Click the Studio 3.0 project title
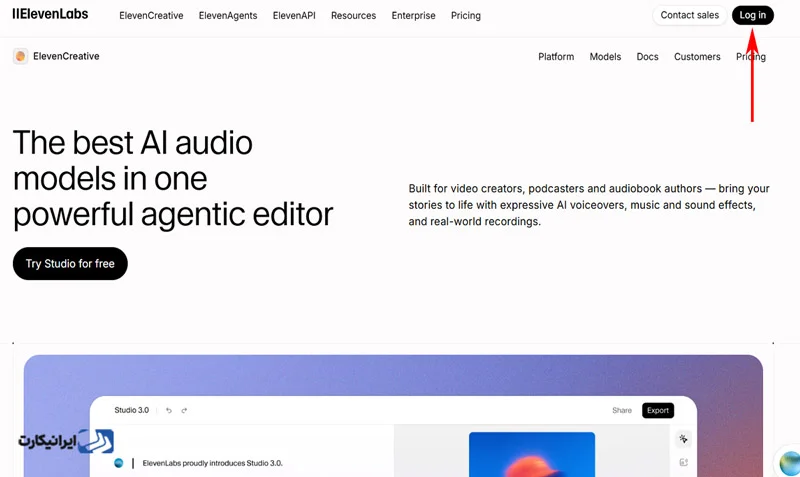The image size is (800, 477). 132,410
